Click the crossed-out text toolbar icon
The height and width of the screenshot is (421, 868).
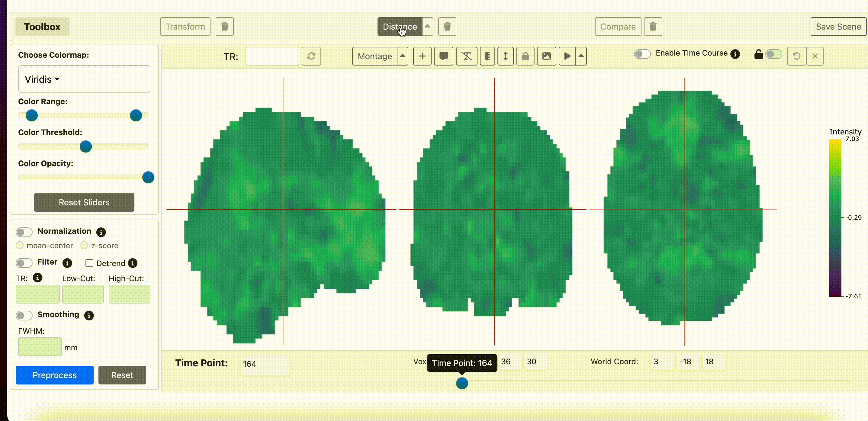click(466, 56)
